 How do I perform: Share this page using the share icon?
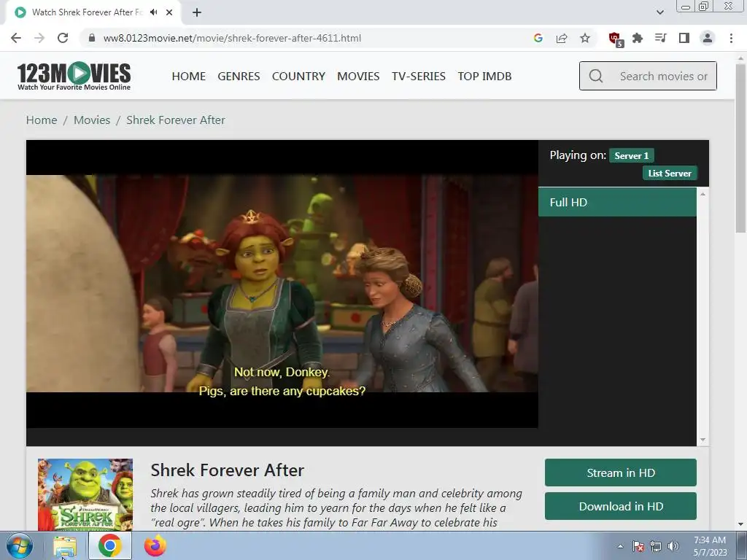[562, 38]
